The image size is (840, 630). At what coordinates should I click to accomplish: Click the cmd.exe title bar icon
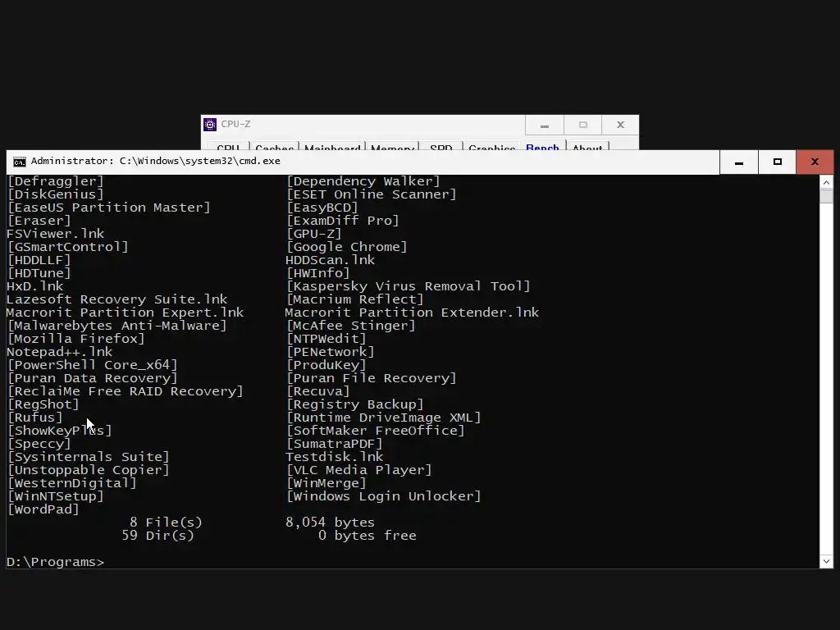tap(20, 162)
